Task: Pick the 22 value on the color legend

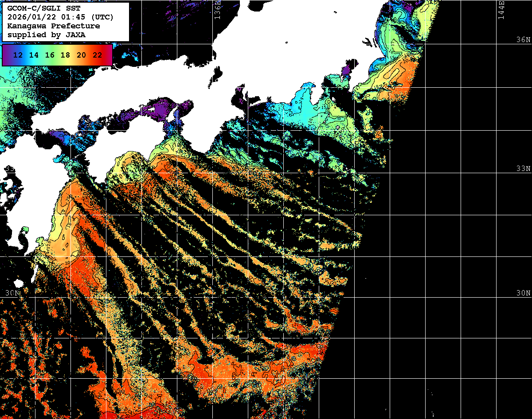Action: pos(98,55)
